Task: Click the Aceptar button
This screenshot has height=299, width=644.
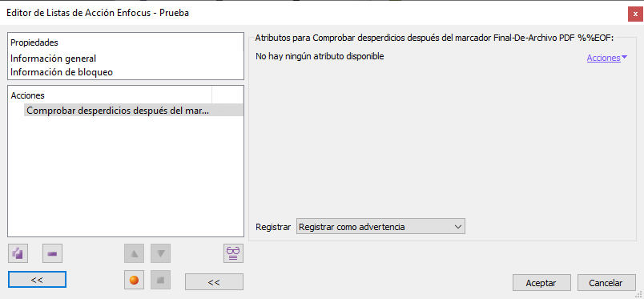Action: [541, 283]
